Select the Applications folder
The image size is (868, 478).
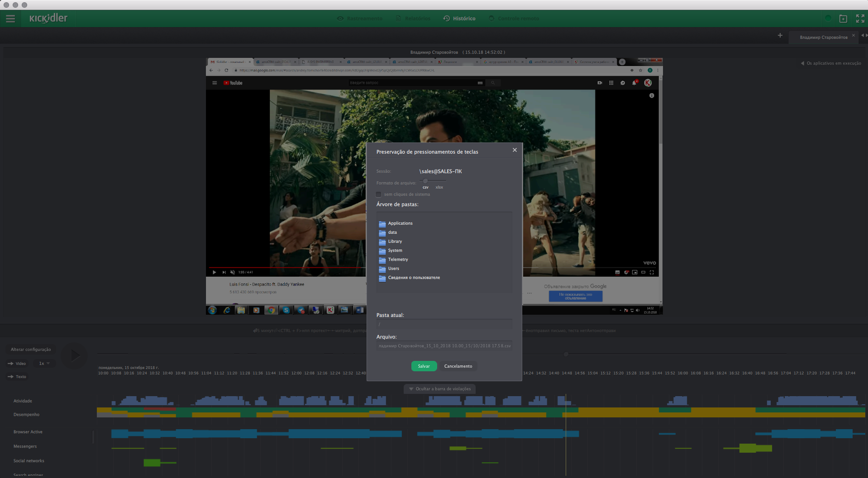400,223
